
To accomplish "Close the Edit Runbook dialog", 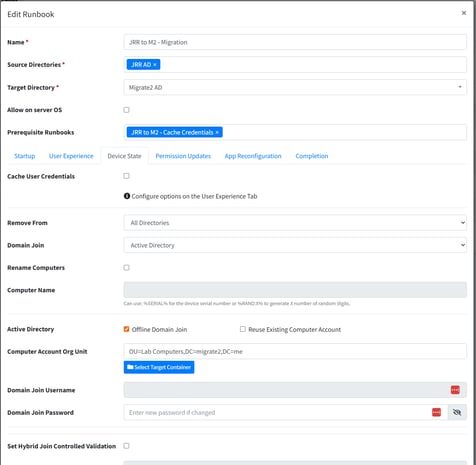I will point(464,13).
